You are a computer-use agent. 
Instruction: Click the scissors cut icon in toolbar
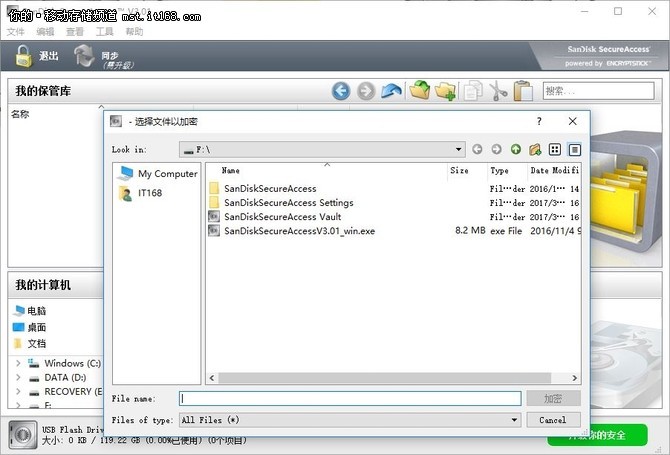pos(497,91)
